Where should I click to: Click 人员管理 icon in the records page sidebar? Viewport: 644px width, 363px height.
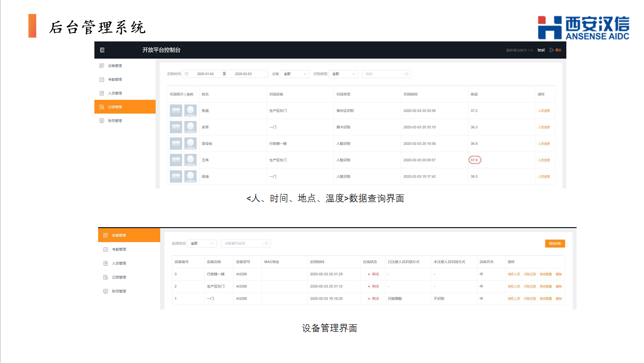[102, 93]
